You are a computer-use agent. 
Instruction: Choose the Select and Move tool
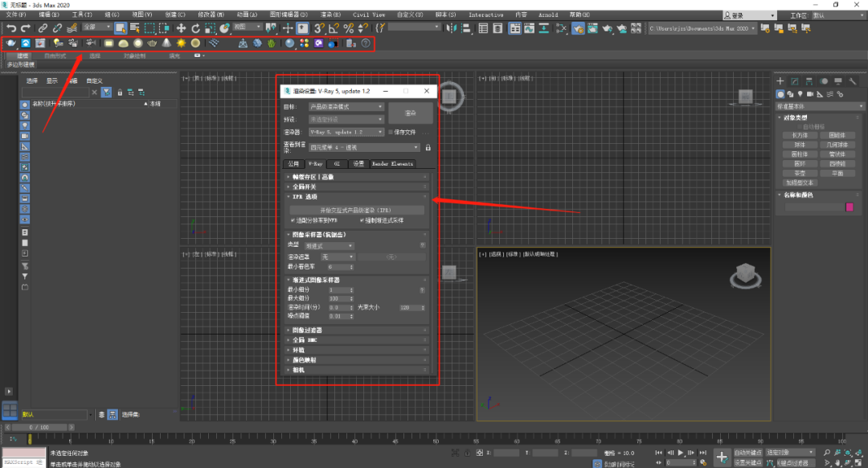pos(181,27)
